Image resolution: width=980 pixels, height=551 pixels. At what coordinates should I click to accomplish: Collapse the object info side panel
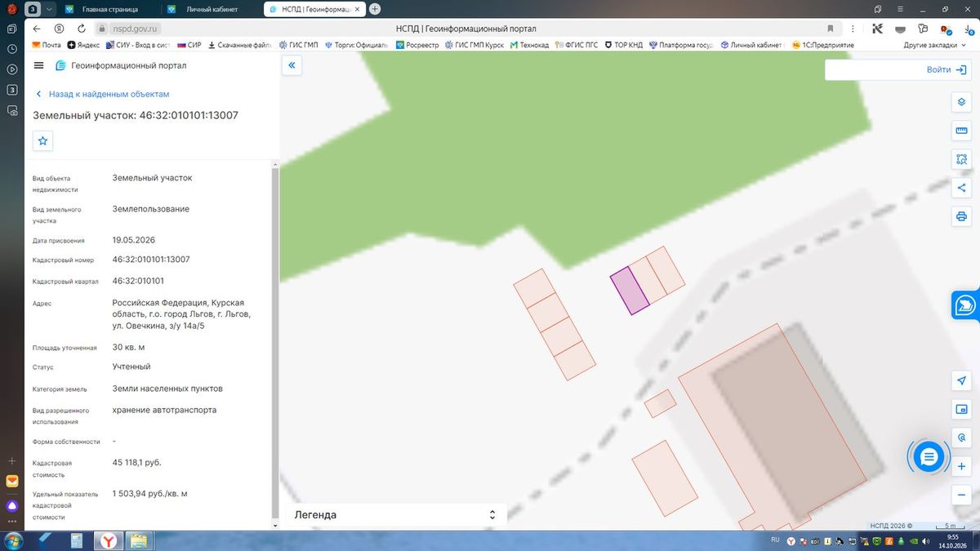click(x=292, y=65)
